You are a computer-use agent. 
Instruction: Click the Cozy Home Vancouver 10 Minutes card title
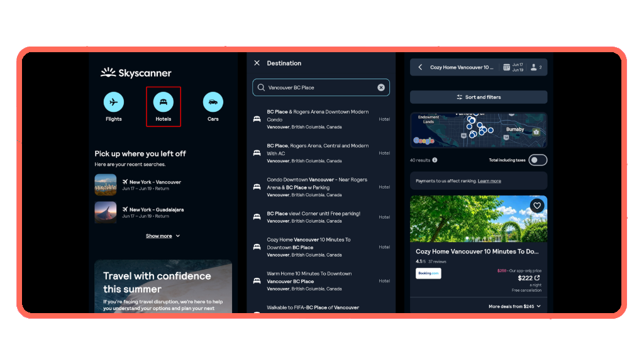[x=477, y=251]
